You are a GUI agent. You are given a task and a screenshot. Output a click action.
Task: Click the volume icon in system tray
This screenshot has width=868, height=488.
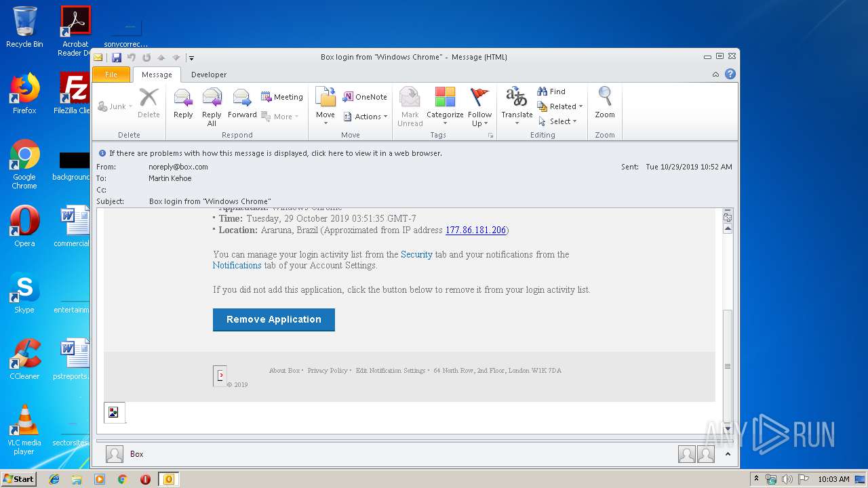click(x=787, y=479)
